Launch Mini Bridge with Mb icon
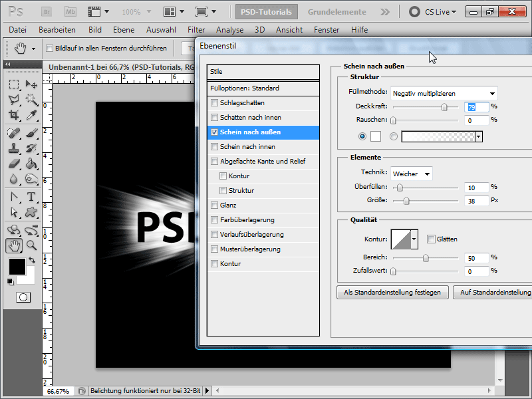 coord(70,12)
